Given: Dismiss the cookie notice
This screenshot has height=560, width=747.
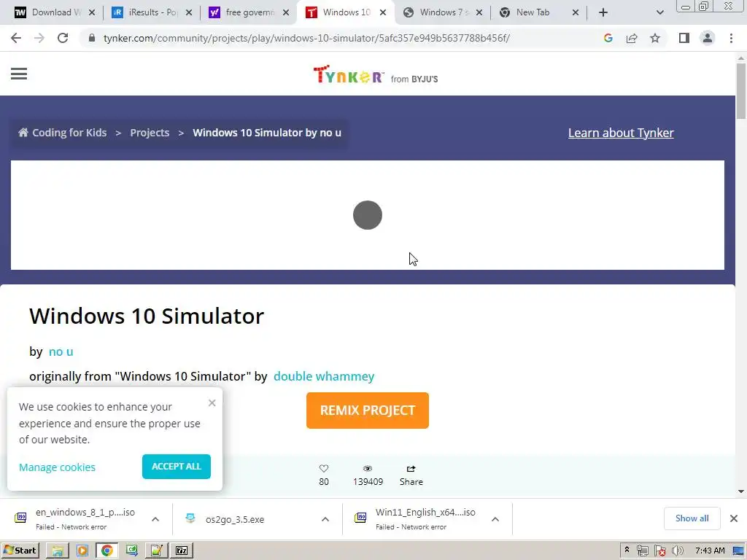Looking at the screenshot, I should [212, 402].
